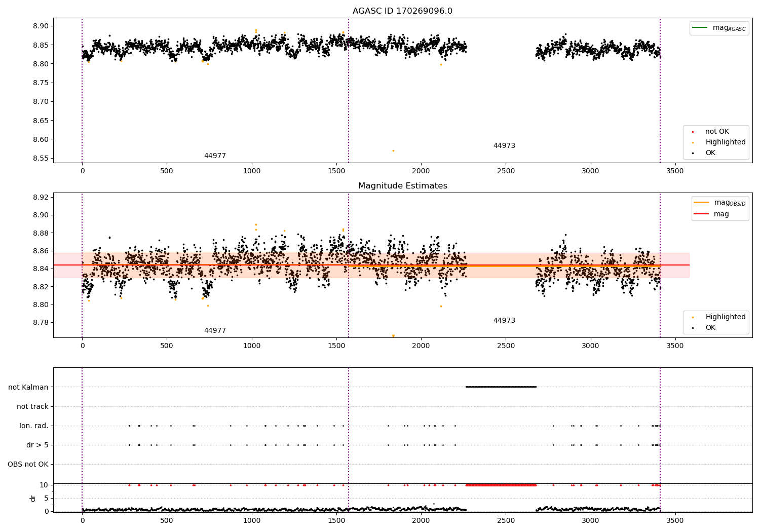Click obsid label "44973" in the top plot
Screen dimensions: 760x532
coord(504,146)
